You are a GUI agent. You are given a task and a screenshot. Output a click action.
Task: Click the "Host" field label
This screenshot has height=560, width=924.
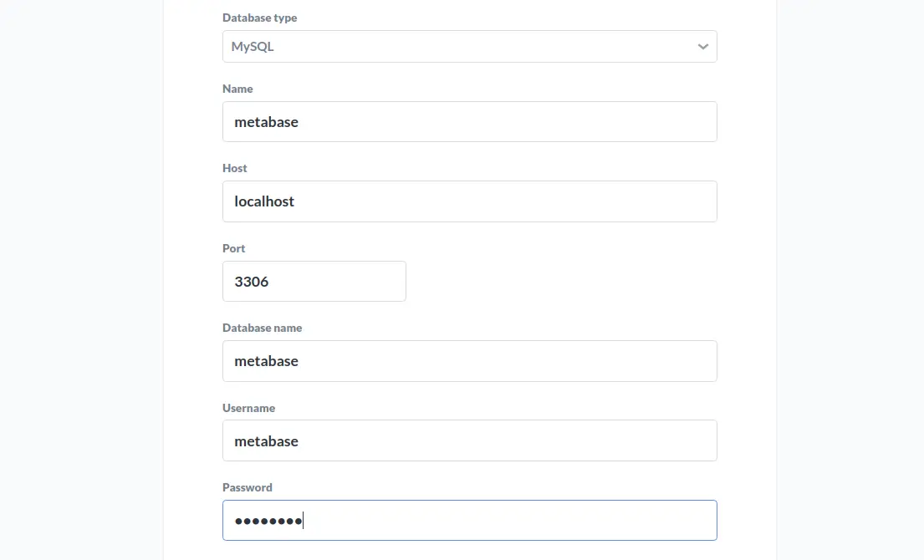[234, 168]
